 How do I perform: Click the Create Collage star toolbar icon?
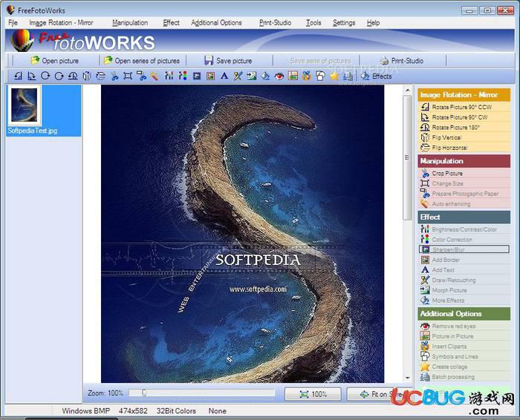tap(334, 76)
